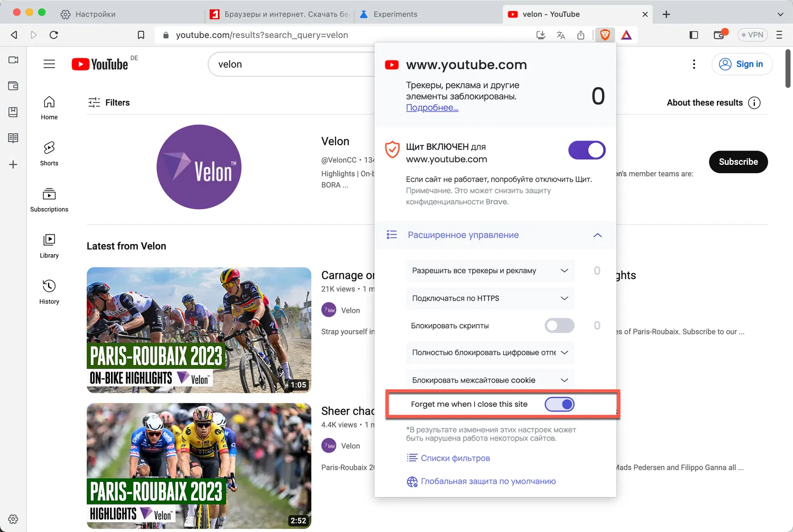
Task: Add a sidebar item with the plus icon
Action: click(13, 164)
